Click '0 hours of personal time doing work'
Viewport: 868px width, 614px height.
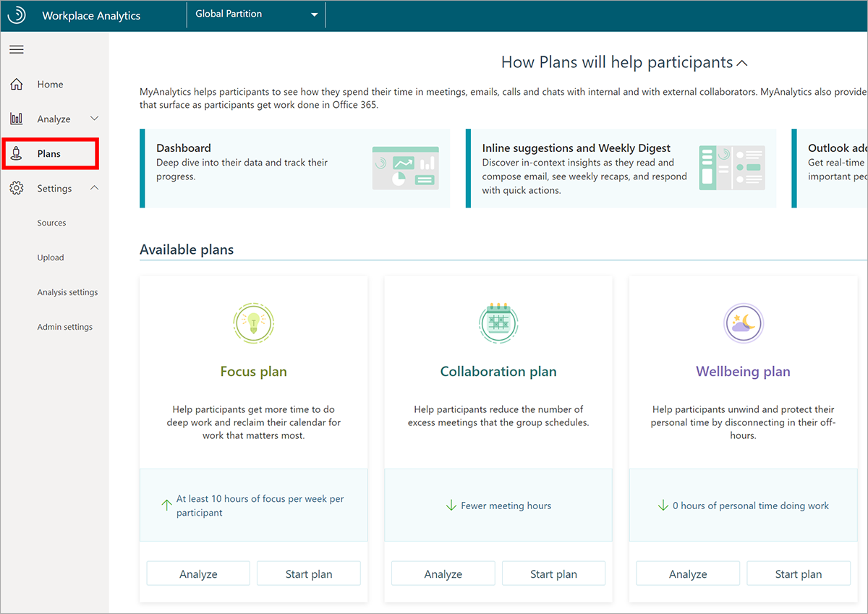click(x=751, y=506)
